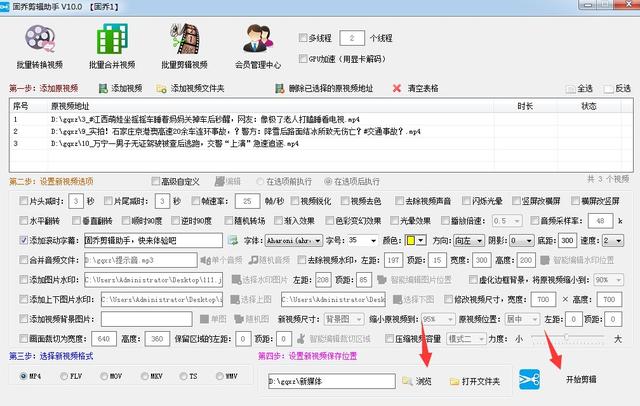This screenshot has width=640, height=406.
Task: Click the 编辑 icon next to 高级自定义
Action: point(220,181)
